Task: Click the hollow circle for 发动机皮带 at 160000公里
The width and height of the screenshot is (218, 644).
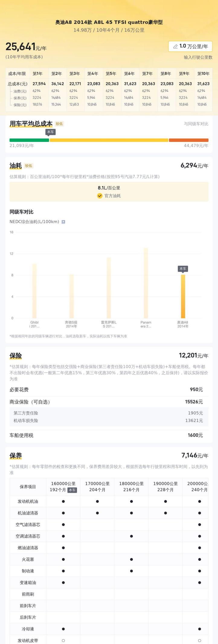Action: click(x=63, y=640)
